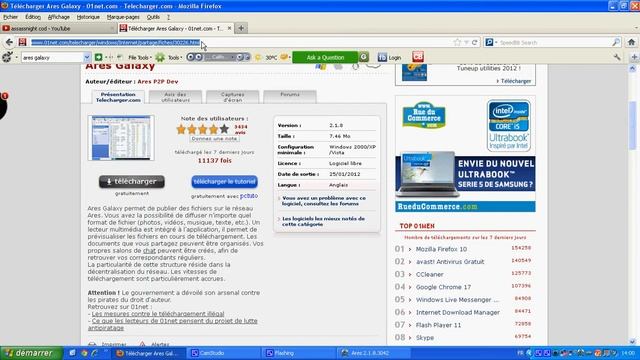Open the ares galaxy search box dropdown
The image size is (640, 360).
coord(87,58)
